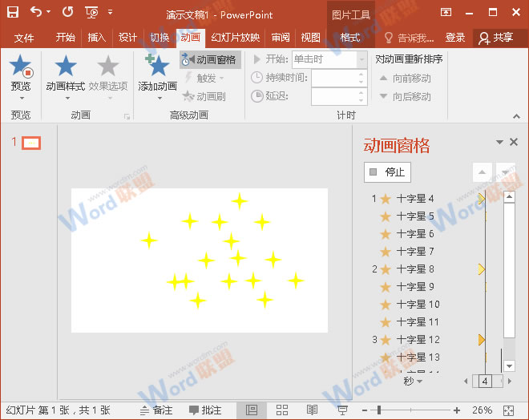Image resolution: width=529 pixels, height=420 pixels.
Task: Toggle Notes pane in status bar
Action: [155, 410]
